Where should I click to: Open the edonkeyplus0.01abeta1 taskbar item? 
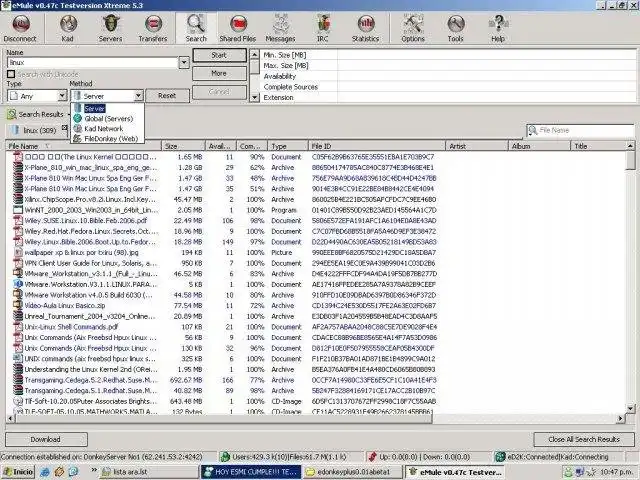click(x=353, y=472)
